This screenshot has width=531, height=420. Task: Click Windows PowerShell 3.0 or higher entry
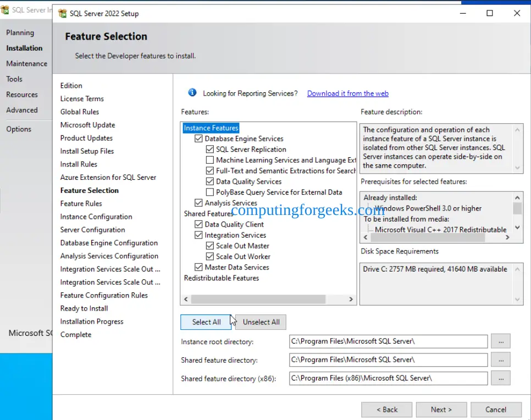click(x=428, y=208)
